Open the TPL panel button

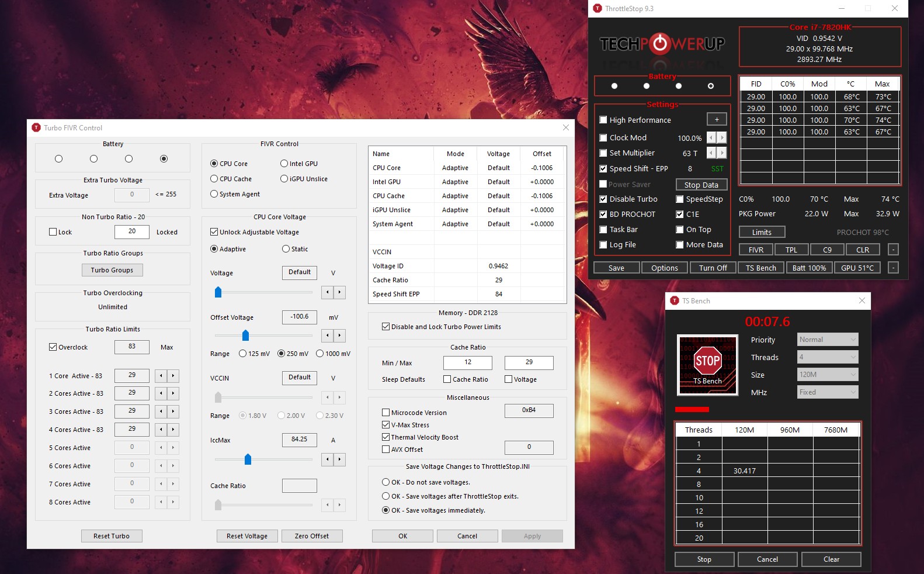(x=791, y=250)
